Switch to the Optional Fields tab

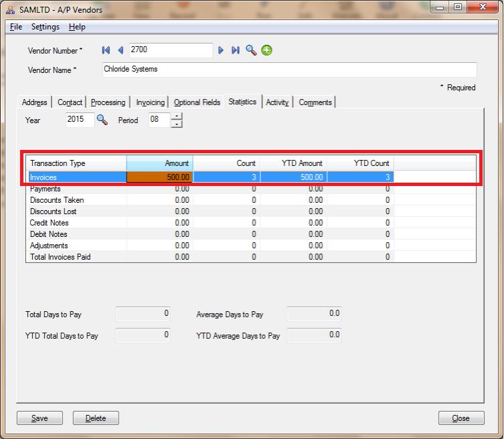click(x=197, y=102)
